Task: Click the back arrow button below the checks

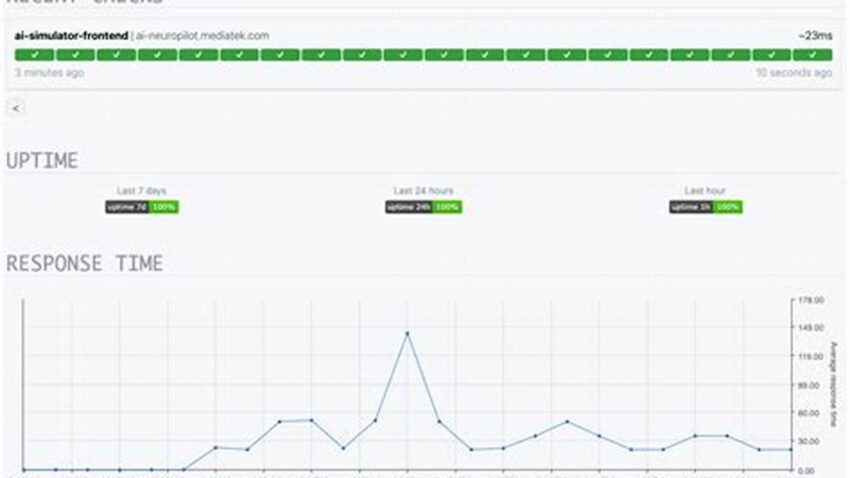Action: point(16,108)
